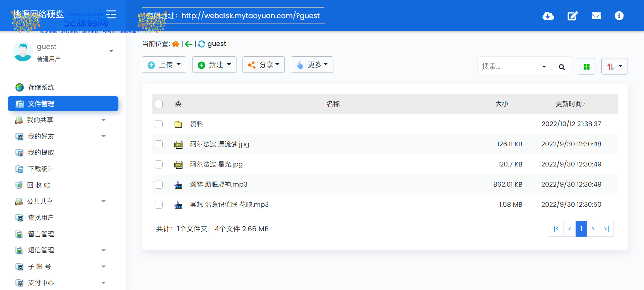Image resolution: width=644 pixels, height=290 pixels.
Task: Click the search magnifier icon
Action: 562,67
